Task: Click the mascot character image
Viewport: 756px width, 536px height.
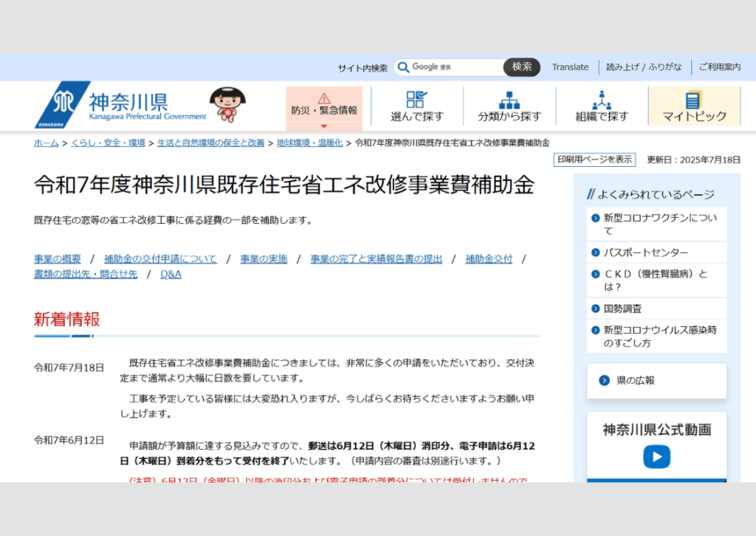Action: tap(227, 104)
